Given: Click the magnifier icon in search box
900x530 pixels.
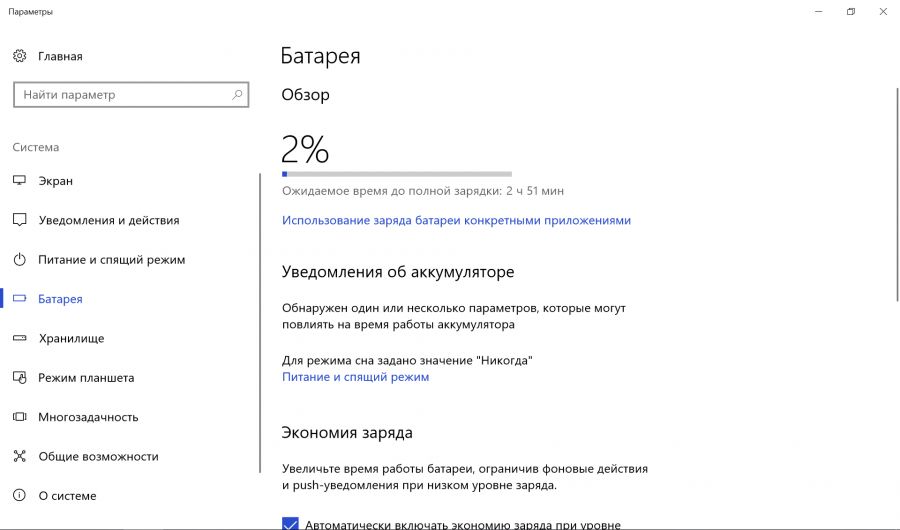Looking at the screenshot, I should pos(237,95).
